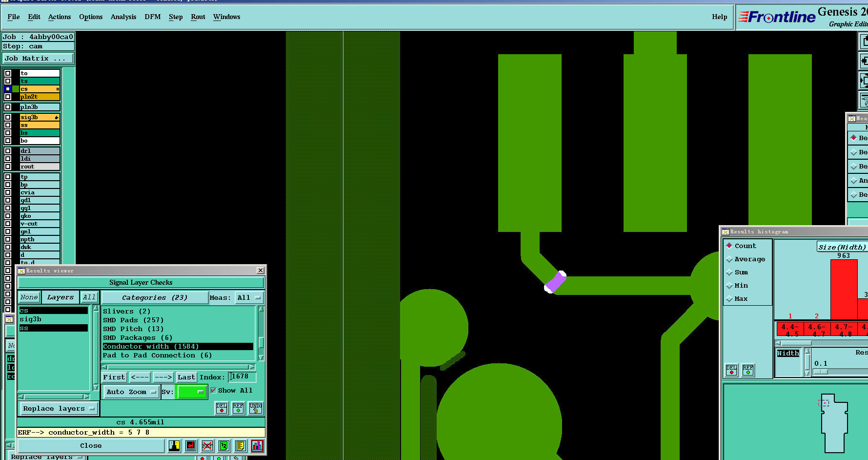
Task: Open the DFM menu
Action: [153, 17]
